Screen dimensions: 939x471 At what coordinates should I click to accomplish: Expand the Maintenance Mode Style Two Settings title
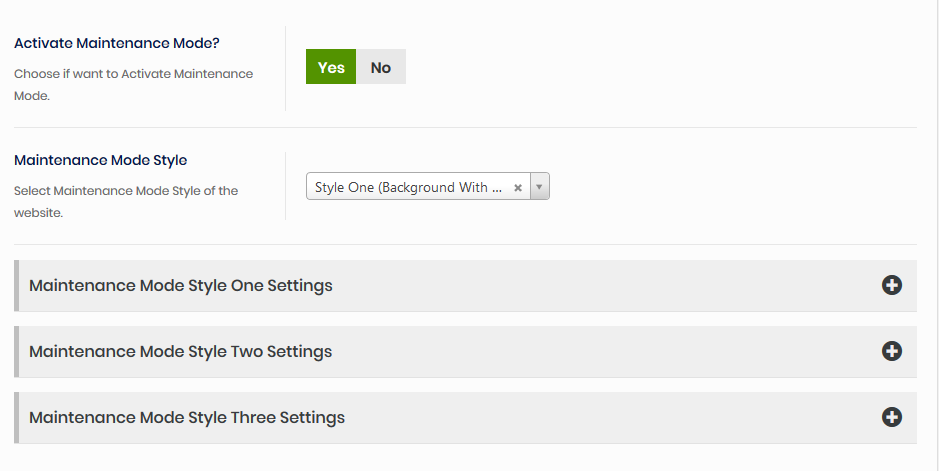point(181,351)
